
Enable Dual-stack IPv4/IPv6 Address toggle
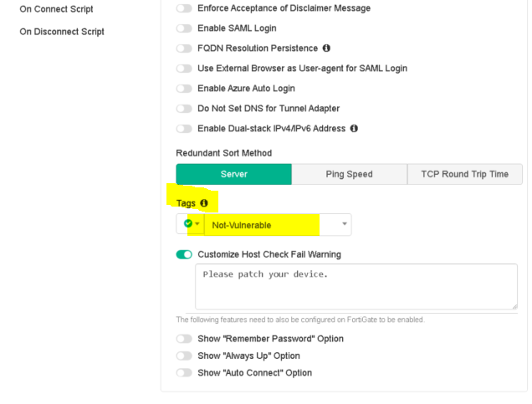(x=184, y=129)
